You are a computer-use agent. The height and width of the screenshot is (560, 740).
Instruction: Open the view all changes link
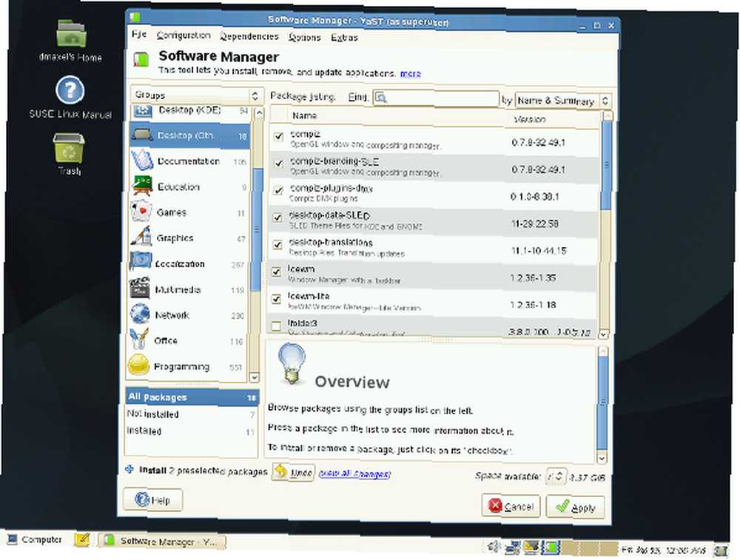pyautogui.click(x=354, y=473)
